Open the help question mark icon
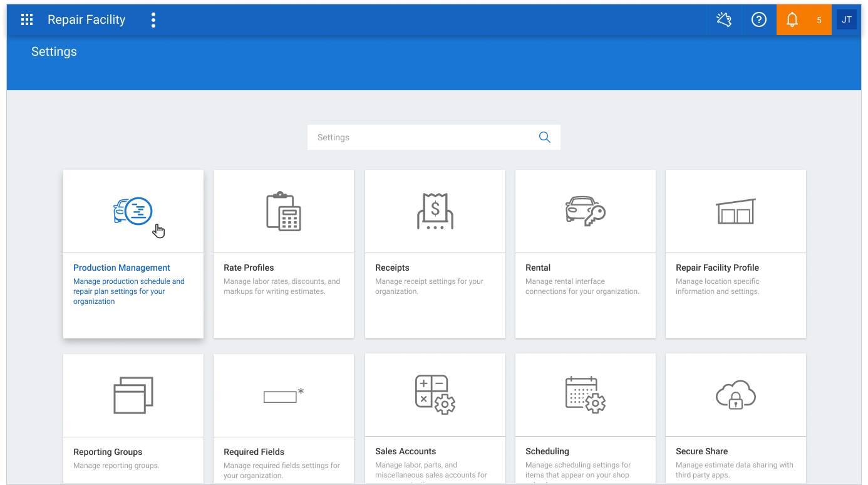 click(759, 20)
